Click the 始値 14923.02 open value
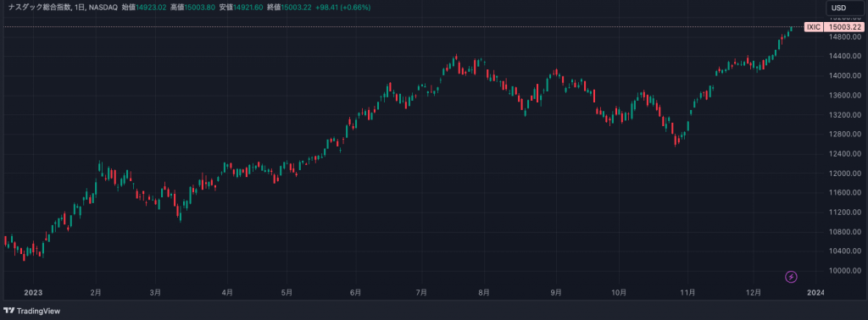The height and width of the screenshot is (320, 868). pos(145,8)
